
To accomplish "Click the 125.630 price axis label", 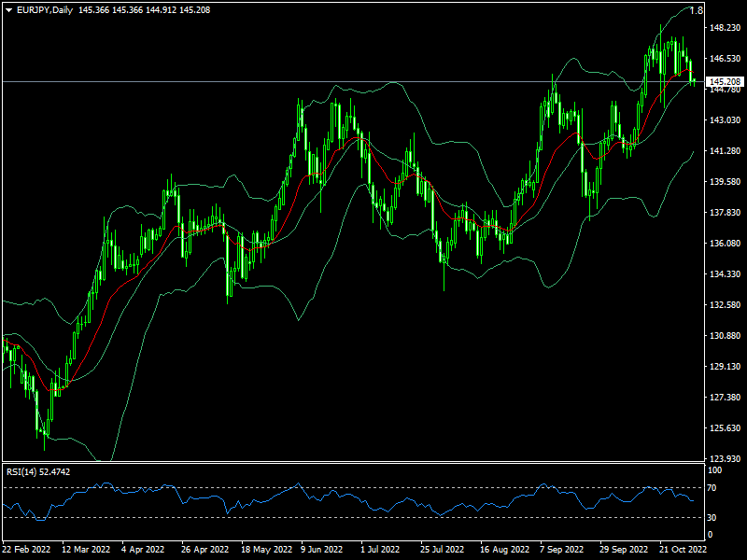I will pyautogui.click(x=726, y=428).
